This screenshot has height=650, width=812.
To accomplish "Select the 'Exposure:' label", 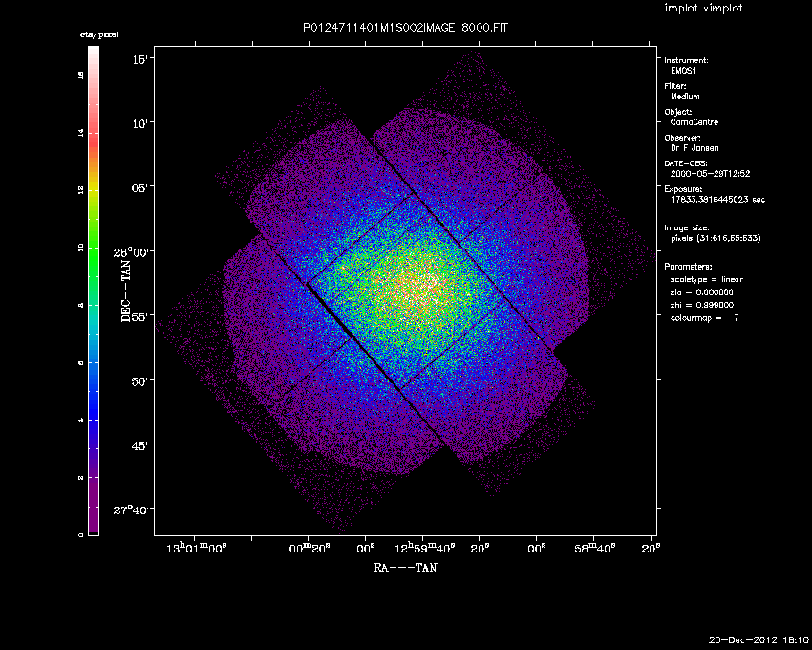I will (x=684, y=189).
